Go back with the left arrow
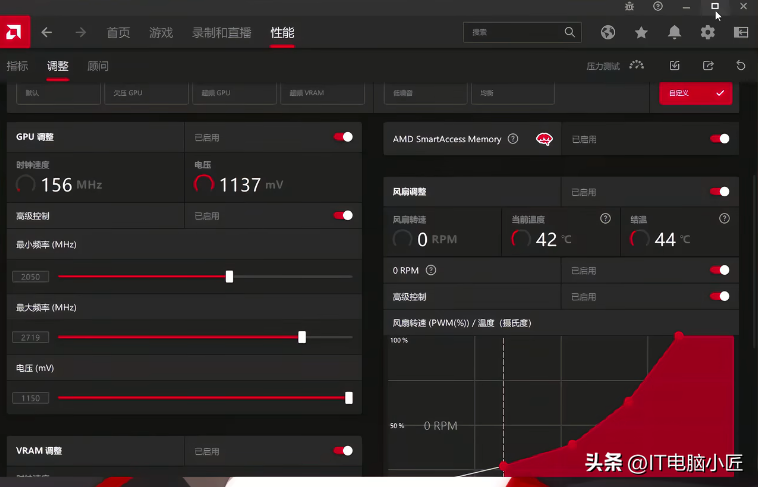This screenshot has height=487, width=758. click(46, 32)
